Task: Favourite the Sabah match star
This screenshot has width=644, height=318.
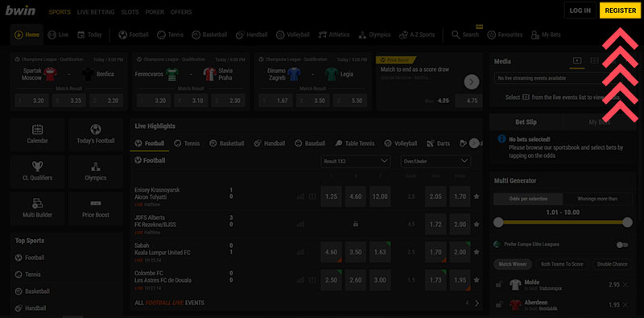Action: click(x=477, y=252)
